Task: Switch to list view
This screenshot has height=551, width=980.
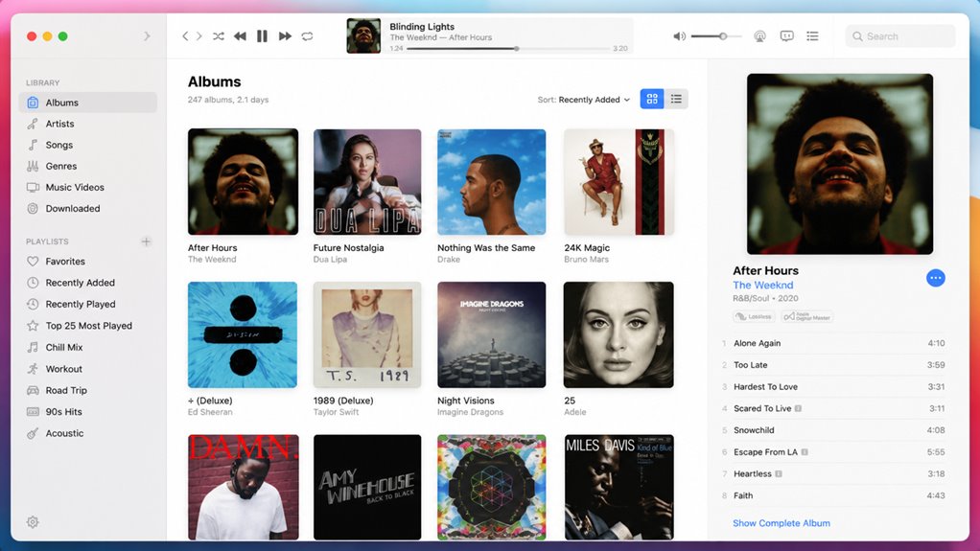Action: (x=676, y=99)
